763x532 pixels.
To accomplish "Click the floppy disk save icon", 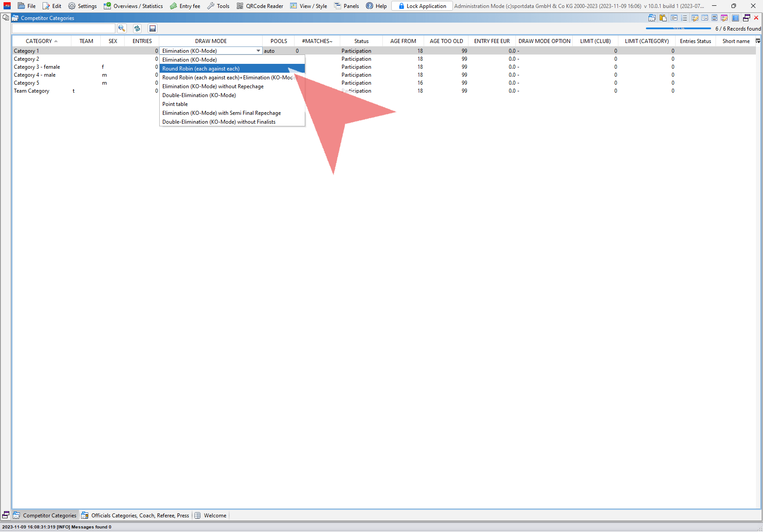I will click(153, 28).
